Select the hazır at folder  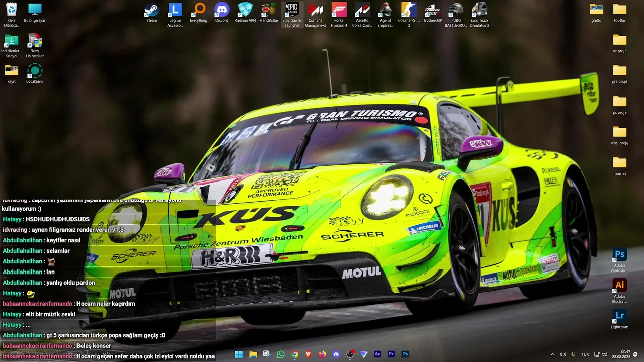[620, 166]
